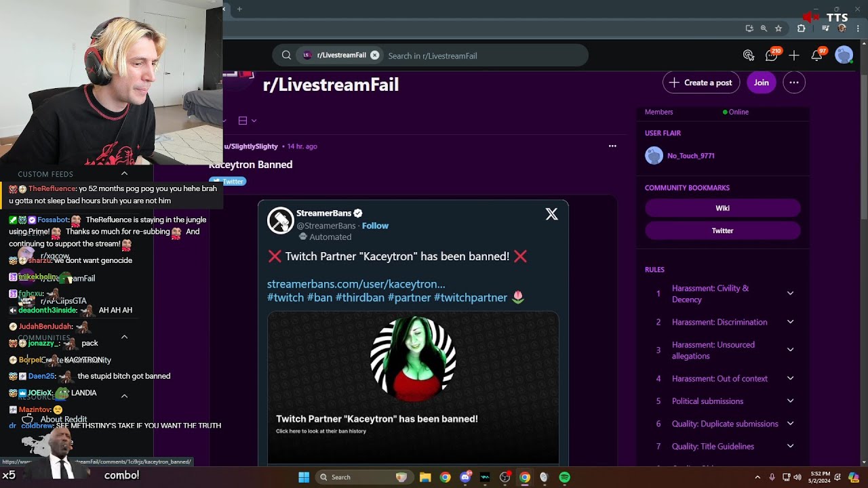This screenshot has width=868, height=488.
Task: Click the Join community button
Action: tap(761, 83)
